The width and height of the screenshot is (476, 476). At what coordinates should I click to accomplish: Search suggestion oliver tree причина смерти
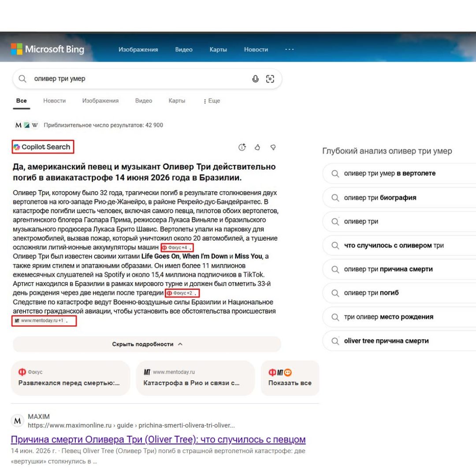(399, 341)
